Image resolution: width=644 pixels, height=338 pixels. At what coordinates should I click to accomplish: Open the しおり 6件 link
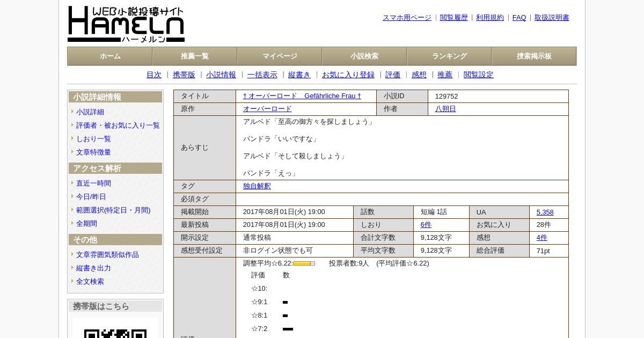pyautogui.click(x=426, y=225)
